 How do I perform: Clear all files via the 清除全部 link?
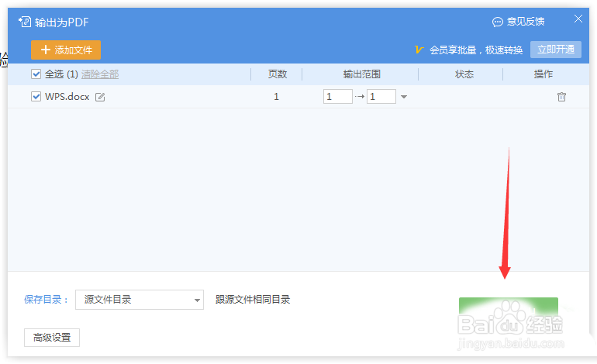pos(100,74)
